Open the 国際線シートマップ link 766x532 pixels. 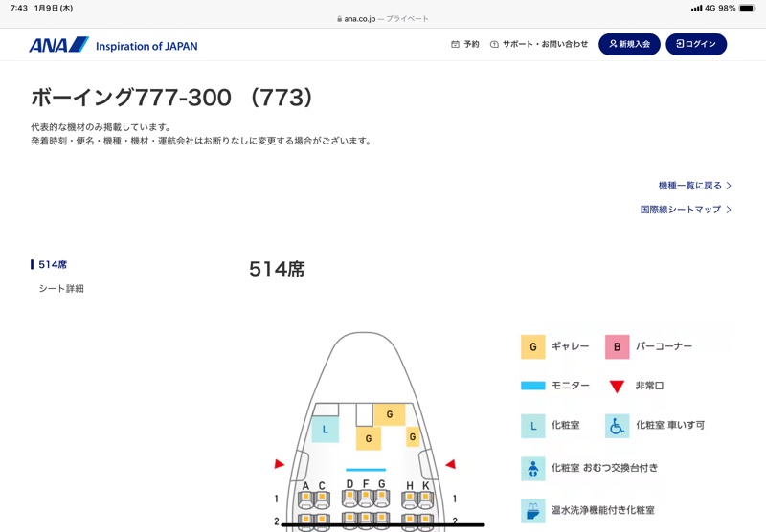pyautogui.click(x=686, y=210)
